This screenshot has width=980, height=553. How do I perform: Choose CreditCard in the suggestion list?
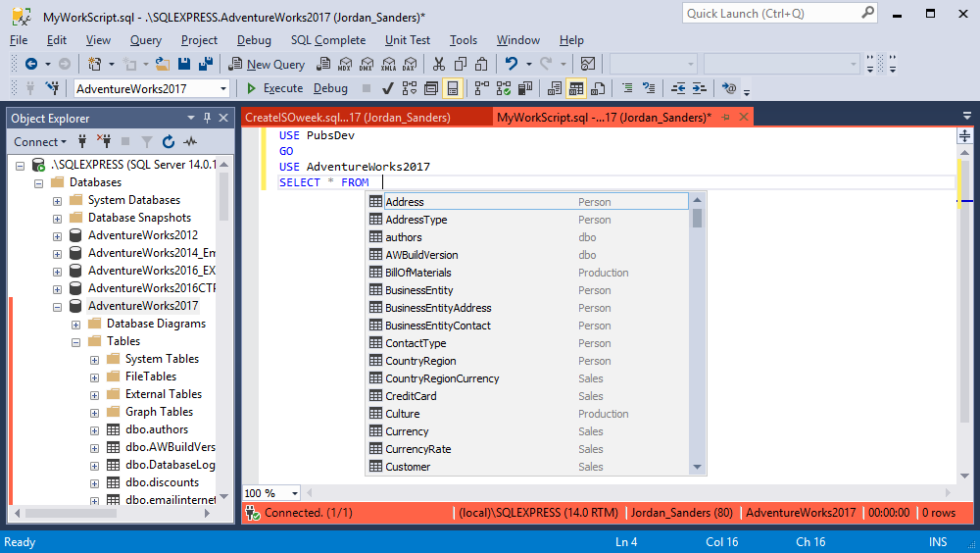[x=527, y=396]
